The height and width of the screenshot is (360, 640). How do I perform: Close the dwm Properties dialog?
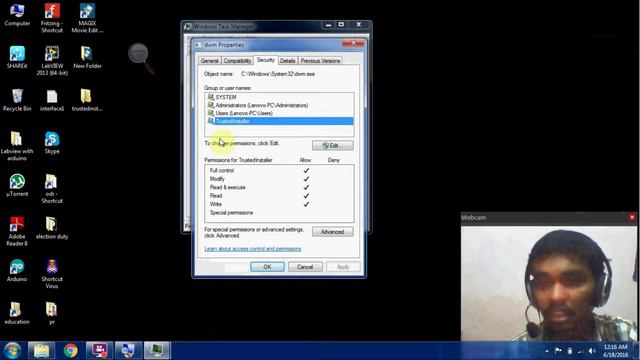pyautogui.click(x=353, y=43)
